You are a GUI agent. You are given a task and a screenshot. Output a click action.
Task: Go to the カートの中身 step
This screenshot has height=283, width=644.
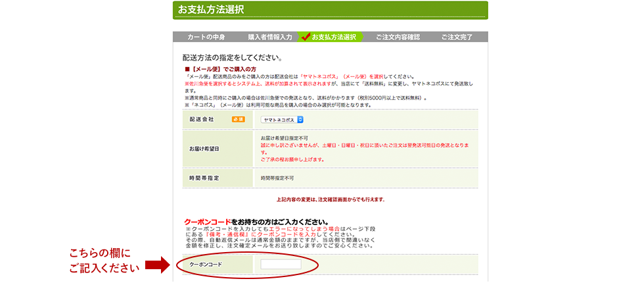pos(206,37)
